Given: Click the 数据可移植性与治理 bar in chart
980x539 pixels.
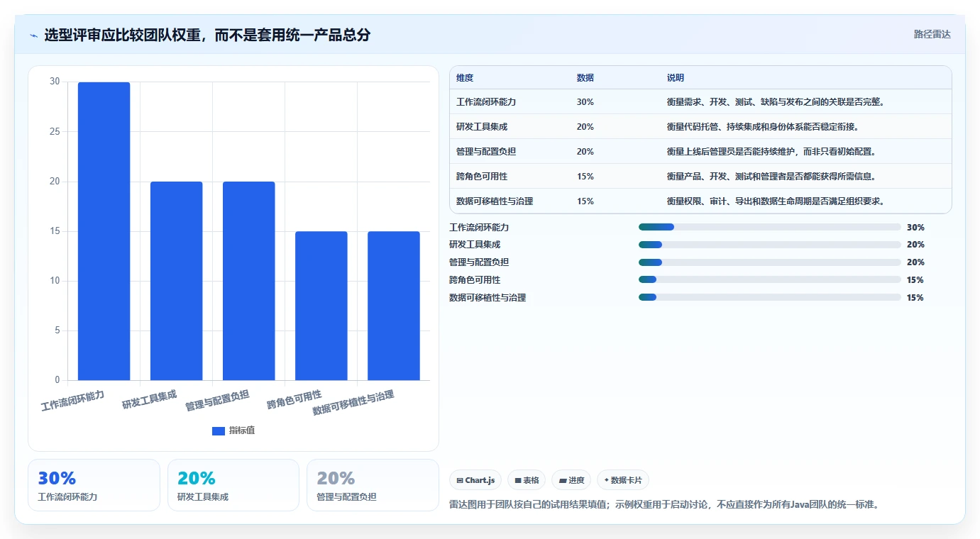Looking at the screenshot, I should point(393,306).
